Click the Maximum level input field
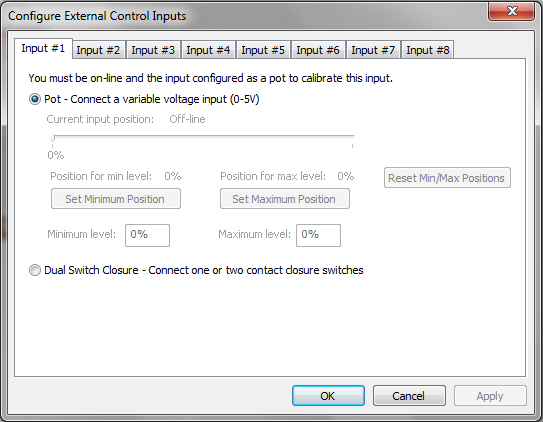 tap(318, 235)
